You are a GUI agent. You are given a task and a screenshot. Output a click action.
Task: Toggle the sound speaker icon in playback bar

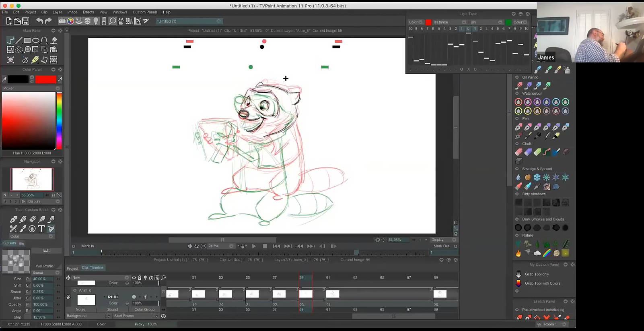pyautogui.click(x=190, y=246)
